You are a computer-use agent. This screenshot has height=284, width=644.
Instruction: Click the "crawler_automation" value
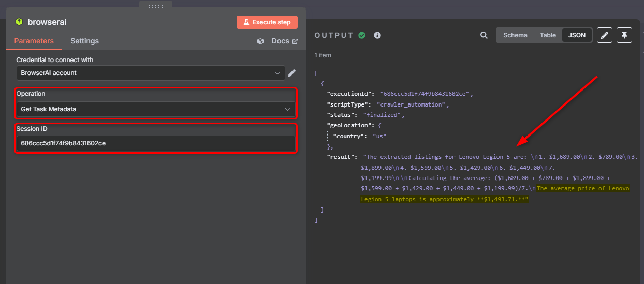412,104
